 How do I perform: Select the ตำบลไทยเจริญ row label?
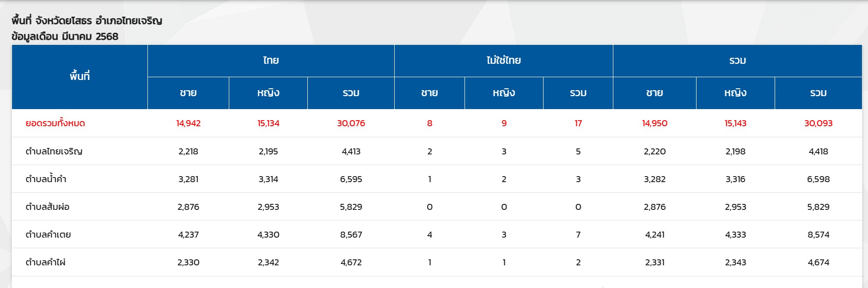pyautogui.click(x=54, y=151)
